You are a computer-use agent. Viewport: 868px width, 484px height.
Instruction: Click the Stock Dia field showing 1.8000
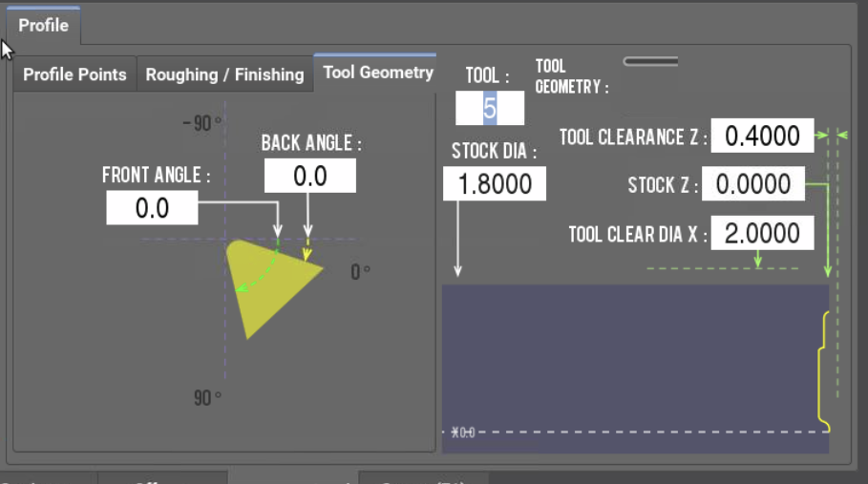(495, 183)
